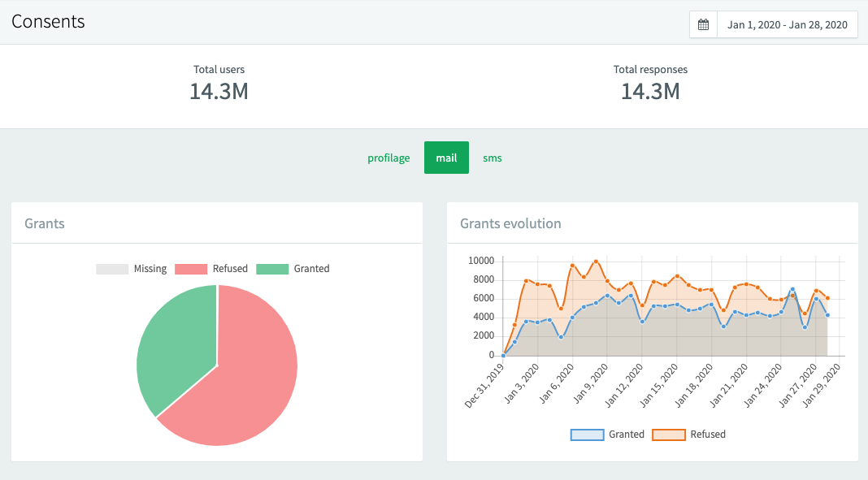Switch to the sms tab
This screenshot has width=868, height=480.
click(493, 158)
